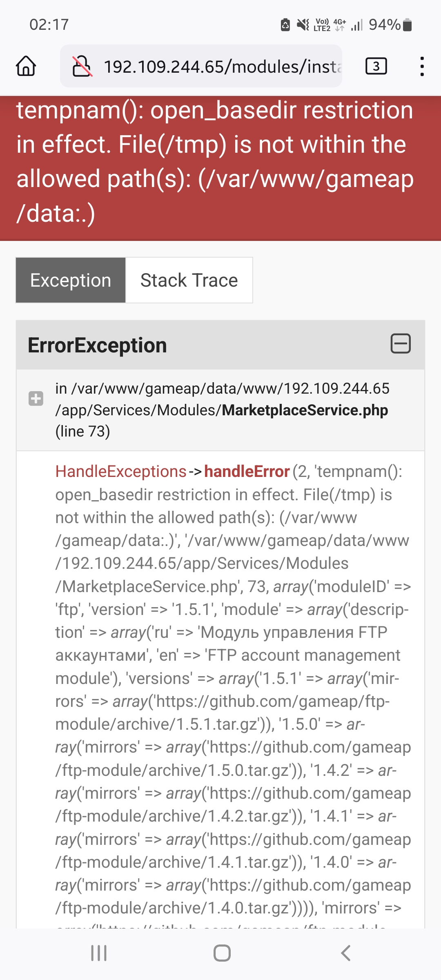Collapse the ErrorException panel with minus icon
441x980 pixels.
click(x=401, y=343)
